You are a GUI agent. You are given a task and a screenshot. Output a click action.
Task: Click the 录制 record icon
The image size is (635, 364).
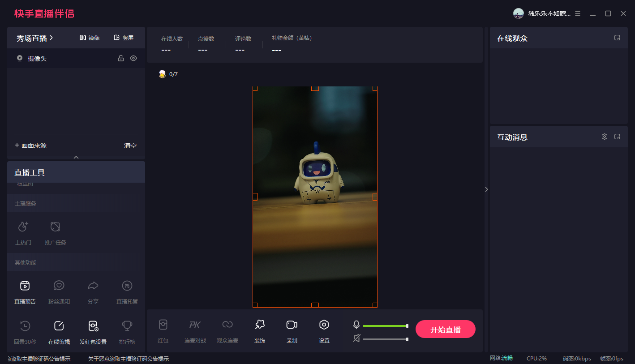[292, 330]
